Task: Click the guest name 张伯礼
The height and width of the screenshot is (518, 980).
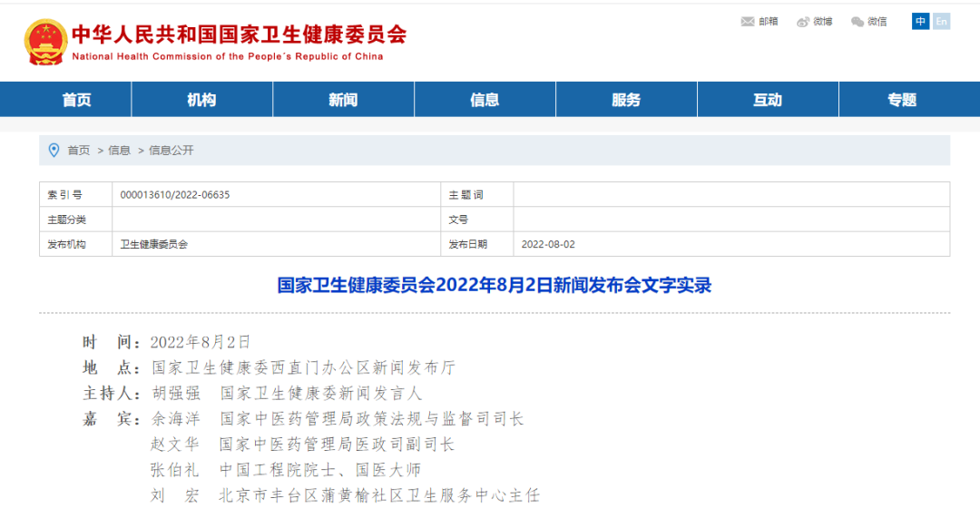Action: coord(175,470)
